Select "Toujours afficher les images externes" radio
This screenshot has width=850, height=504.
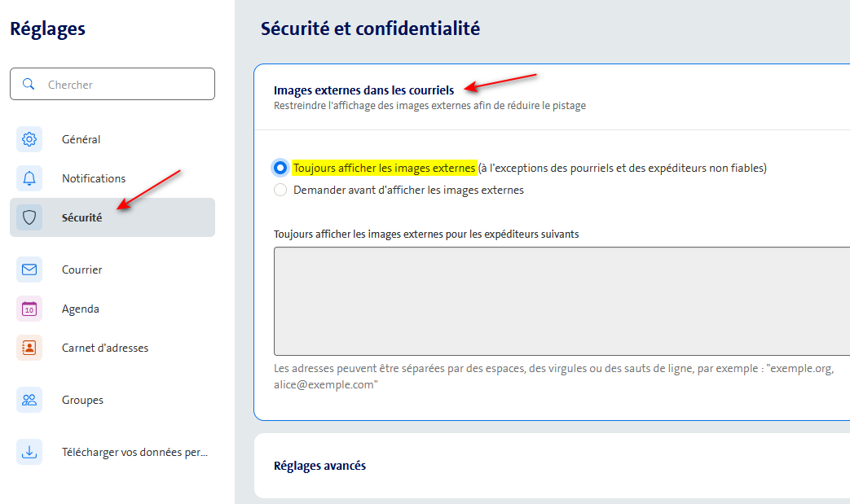pyautogui.click(x=280, y=168)
